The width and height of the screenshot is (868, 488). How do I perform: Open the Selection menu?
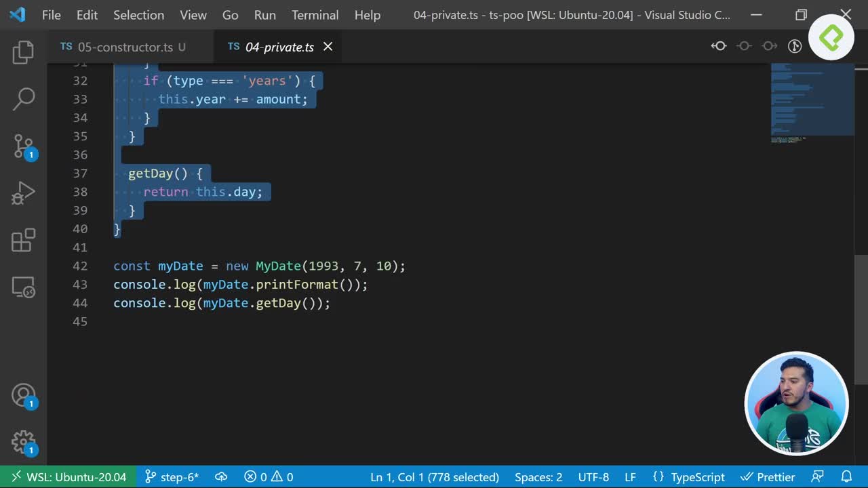click(138, 15)
